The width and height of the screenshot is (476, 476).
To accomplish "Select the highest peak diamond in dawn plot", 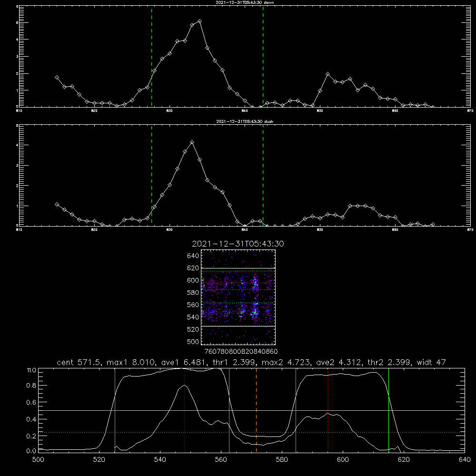I will pyautogui.click(x=199, y=21).
